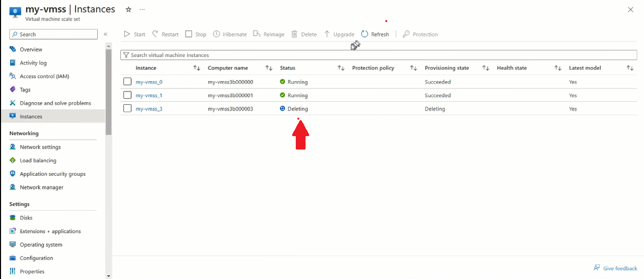Click the Health state column header
Screen dimensions: 644x279
(512, 68)
